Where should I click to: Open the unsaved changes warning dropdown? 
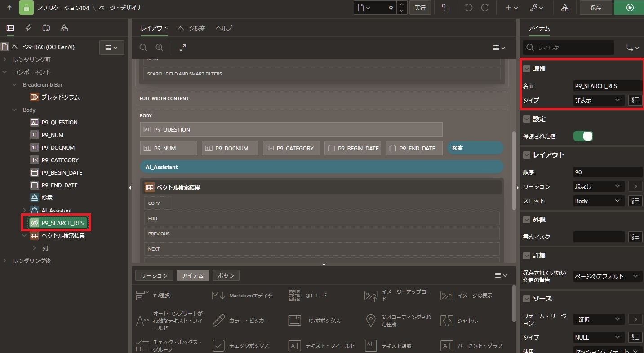tap(608, 276)
